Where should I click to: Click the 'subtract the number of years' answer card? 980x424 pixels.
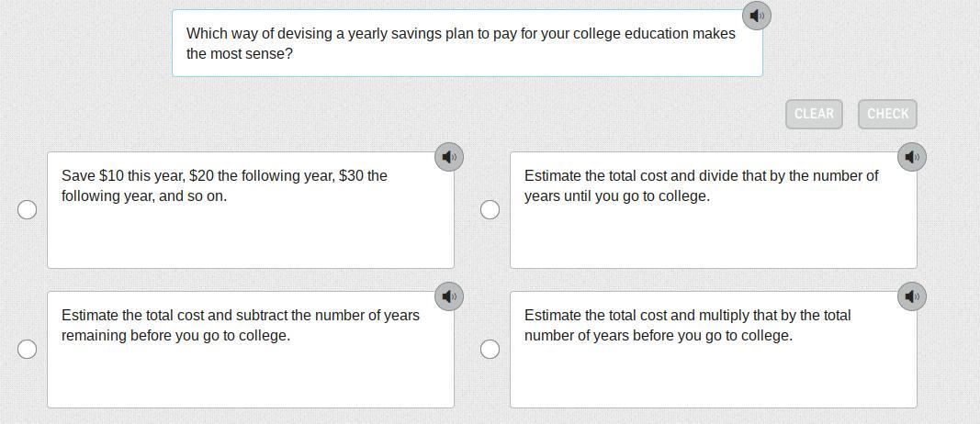[x=250, y=369]
